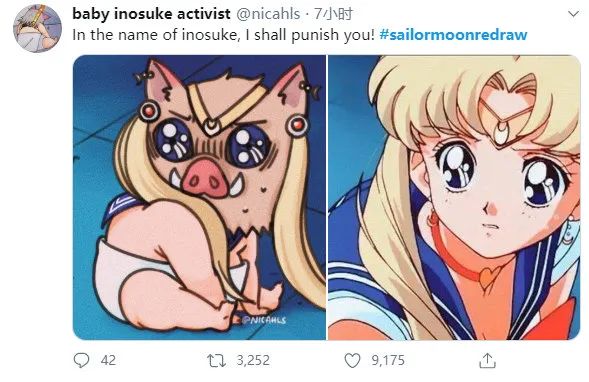Viewport: 589px width, 382px height.
Task: Click the 42 replies count
Action: (108, 361)
